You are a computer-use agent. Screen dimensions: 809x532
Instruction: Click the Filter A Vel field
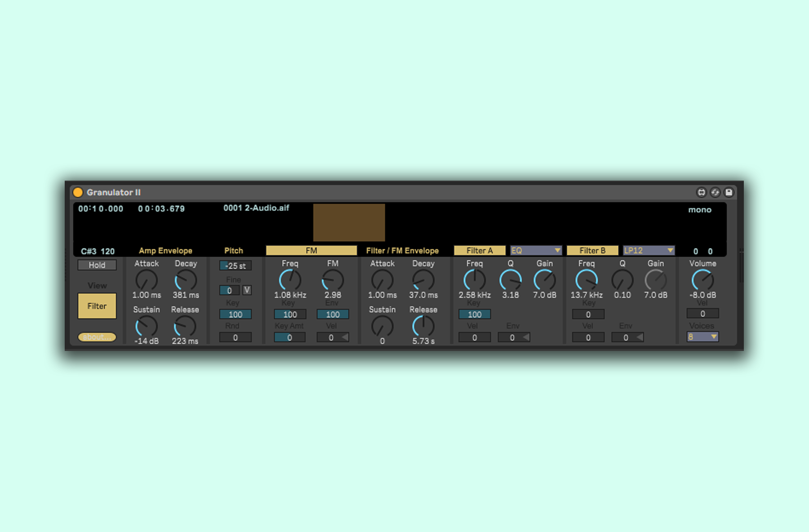pos(475,337)
